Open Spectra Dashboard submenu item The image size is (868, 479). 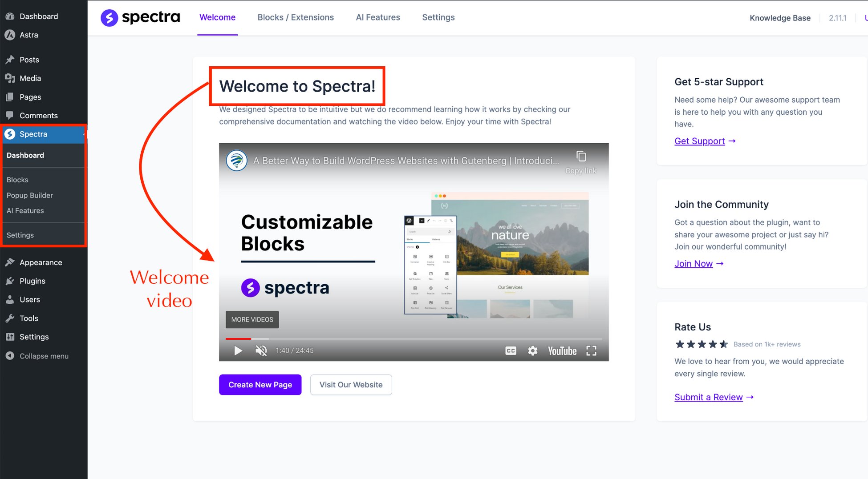(25, 155)
